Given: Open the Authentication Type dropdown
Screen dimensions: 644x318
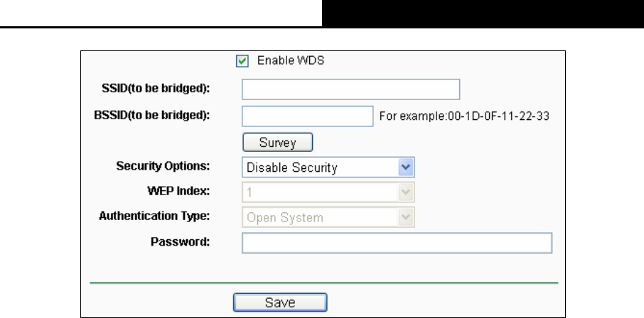Looking at the screenshot, I should click(x=328, y=217).
